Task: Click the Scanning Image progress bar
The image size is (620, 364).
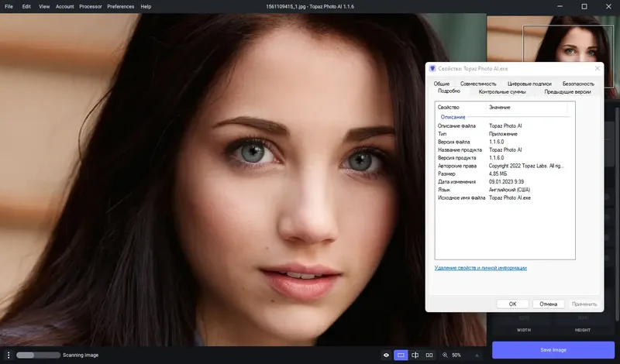Action: tap(38, 355)
